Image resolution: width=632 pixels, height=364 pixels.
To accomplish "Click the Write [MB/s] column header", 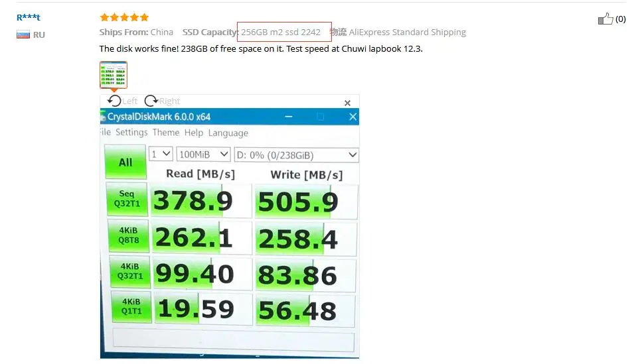I will (306, 175).
